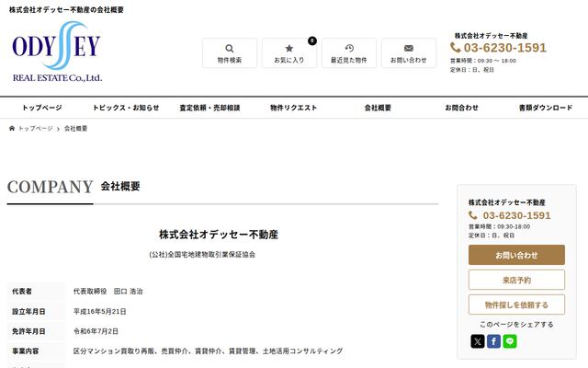The width and height of the screenshot is (588, 368).
Task: Click (公社)全国宅地建物取引業保証協会 text
Action: pos(202,254)
